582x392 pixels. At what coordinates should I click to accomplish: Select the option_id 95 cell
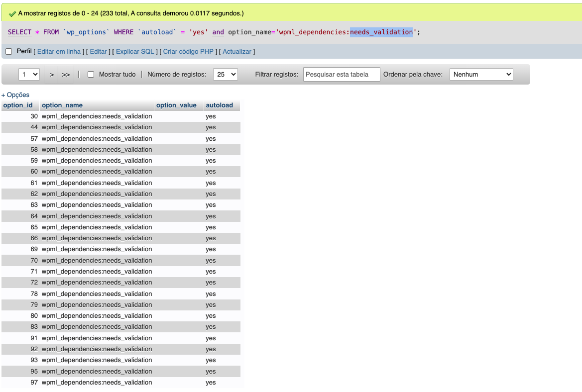click(x=20, y=371)
